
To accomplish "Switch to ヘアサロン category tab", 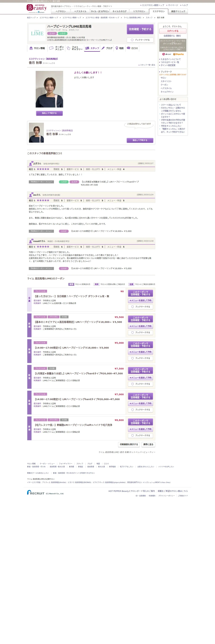I will [61, 11].
